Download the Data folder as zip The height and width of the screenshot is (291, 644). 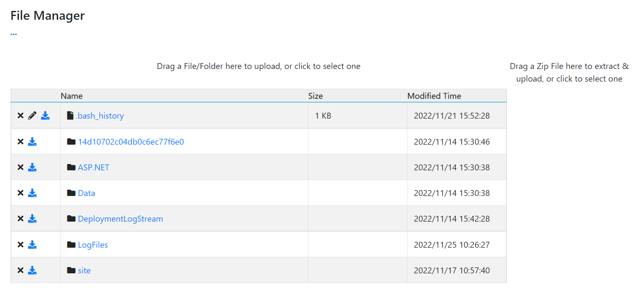click(32, 193)
